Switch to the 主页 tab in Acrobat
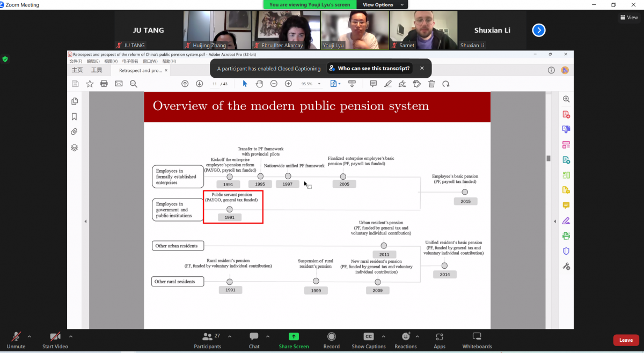 pyautogui.click(x=78, y=70)
